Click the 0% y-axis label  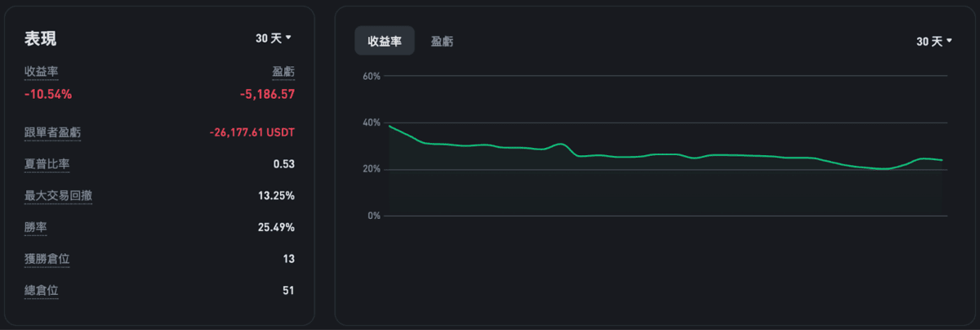click(374, 216)
